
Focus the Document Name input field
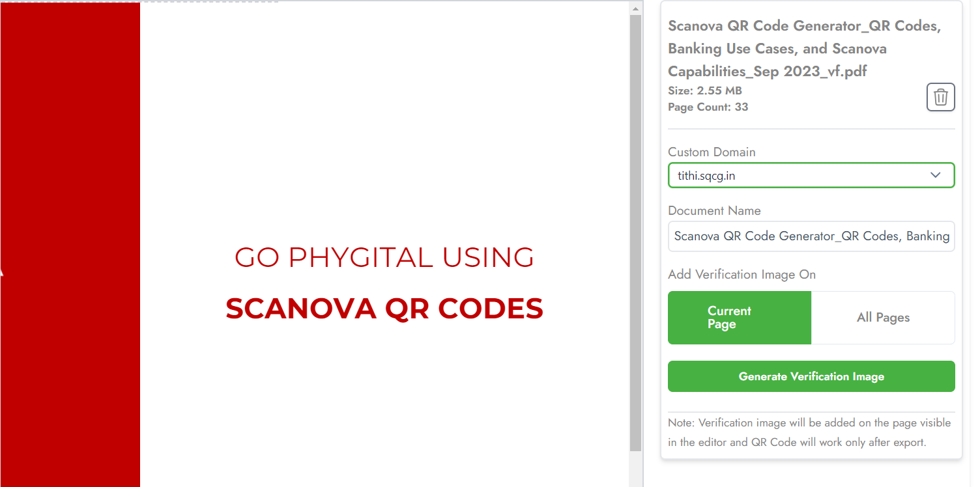(x=811, y=236)
